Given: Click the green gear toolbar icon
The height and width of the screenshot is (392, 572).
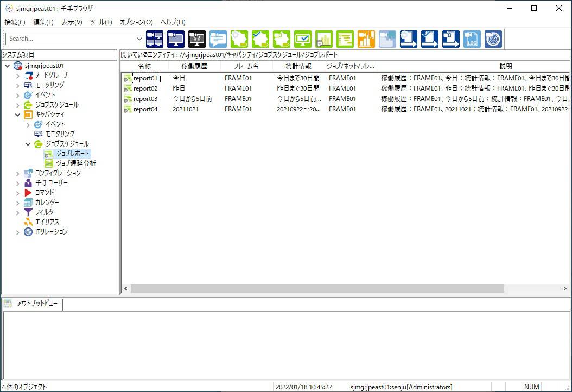Looking at the screenshot, I should pyautogui.click(x=239, y=39).
